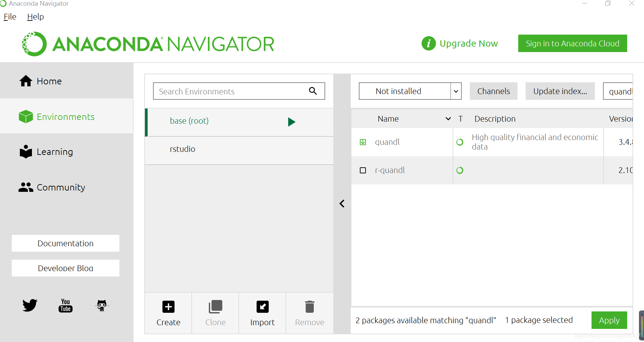Import an environment
Screen dimensions: 644x342
pos(262,313)
